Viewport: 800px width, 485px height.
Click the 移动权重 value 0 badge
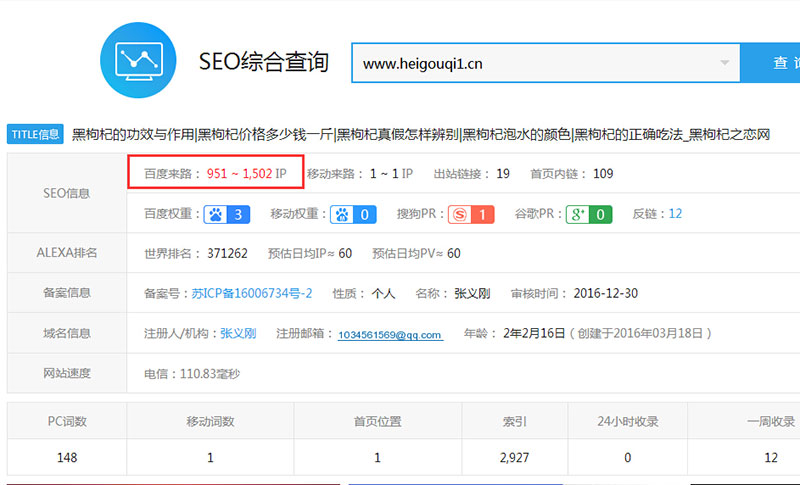click(365, 214)
